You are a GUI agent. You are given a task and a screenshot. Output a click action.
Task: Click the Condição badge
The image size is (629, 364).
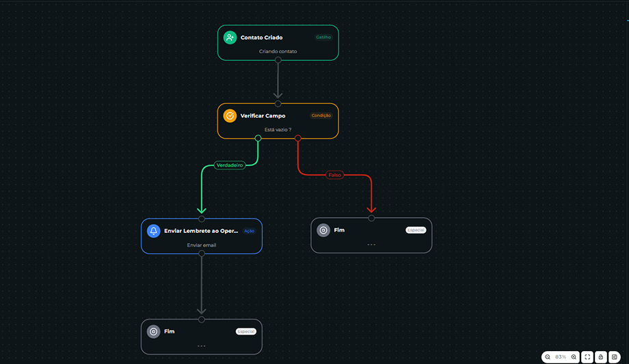[321, 115]
